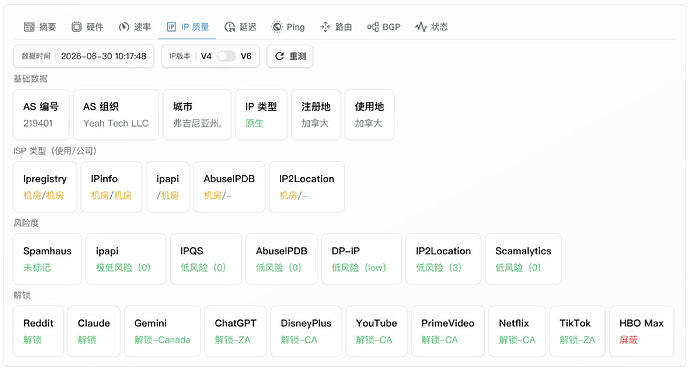Click the ipapi 极低风险 risk card
This screenshot has width=690, height=370.
[x=126, y=259]
